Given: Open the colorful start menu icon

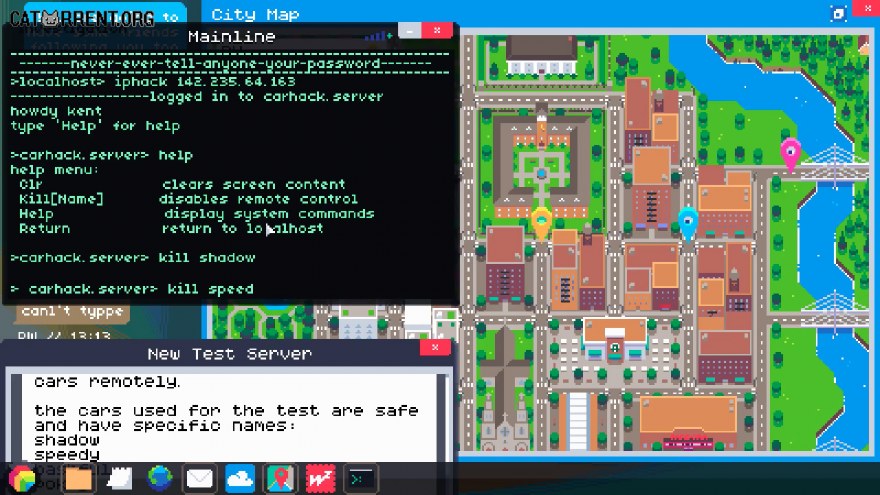Looking at the screenshot, I should (x=22, y=479).
